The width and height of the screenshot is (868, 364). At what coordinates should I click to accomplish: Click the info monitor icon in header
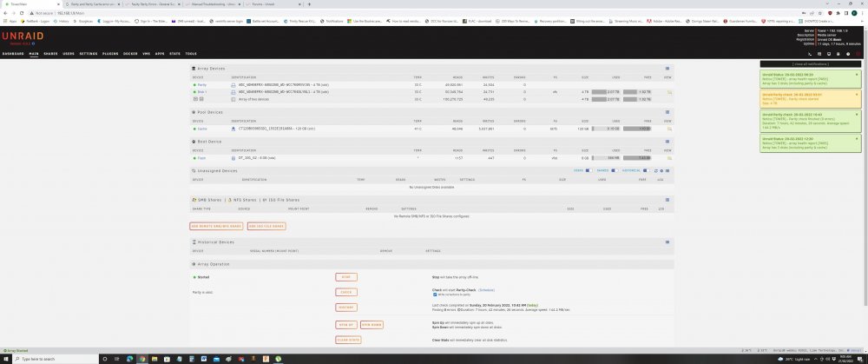[x=829, y=54]
